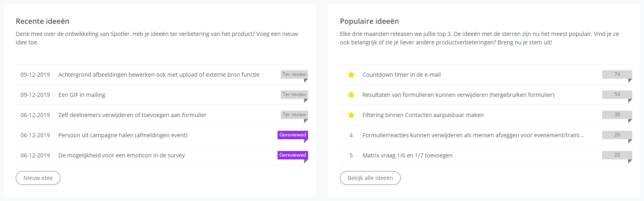
Task: Open Zelf deelnemers verwijderen of toevoegen idea
Action: click(133, 115)
